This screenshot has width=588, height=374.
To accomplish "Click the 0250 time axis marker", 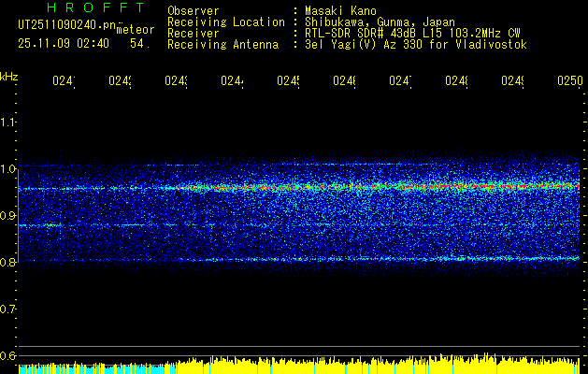I will (x=570, y=81).
